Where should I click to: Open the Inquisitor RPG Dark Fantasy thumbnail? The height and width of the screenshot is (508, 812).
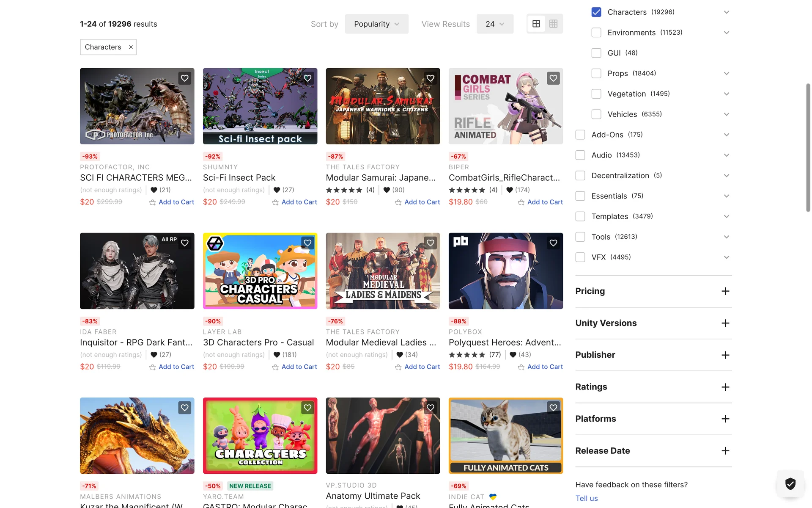point(137,271)
